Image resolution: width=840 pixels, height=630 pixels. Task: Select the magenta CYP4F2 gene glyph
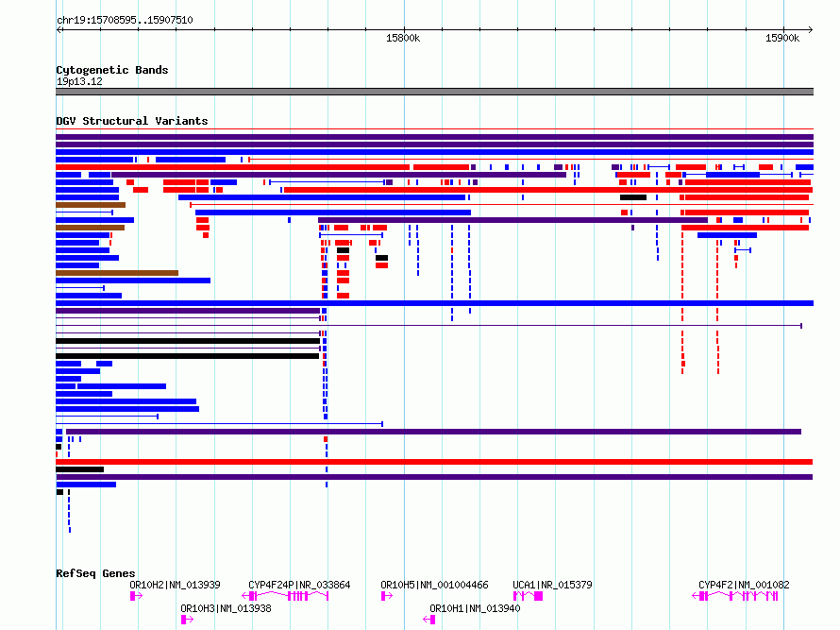[735, 596]
